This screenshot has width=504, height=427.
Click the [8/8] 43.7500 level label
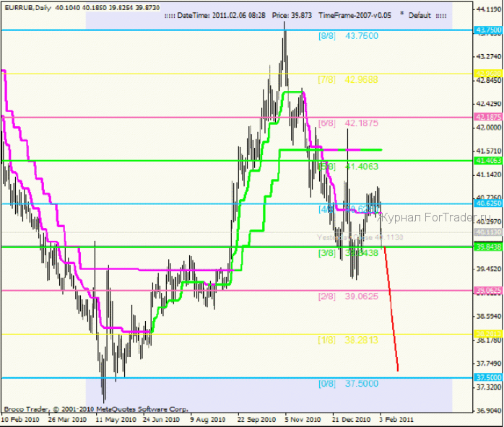pyautogui.click(x=348, y=35)
